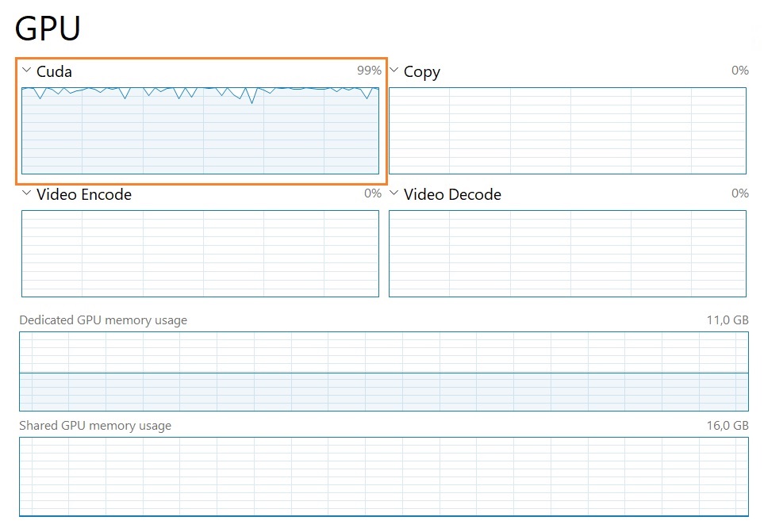Click the GPU heading
This screenshot has height=532, width=764.
tap(48, 29)
